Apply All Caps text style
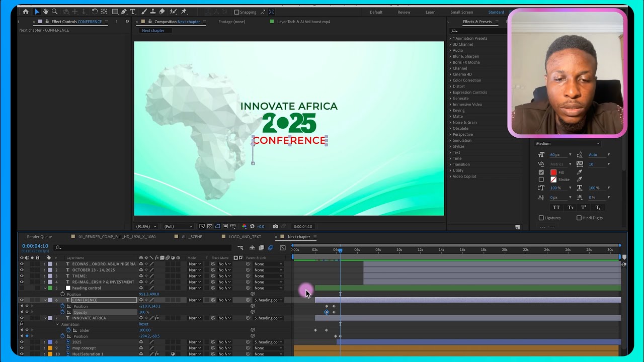644x362 pixels. pos(556,208)
